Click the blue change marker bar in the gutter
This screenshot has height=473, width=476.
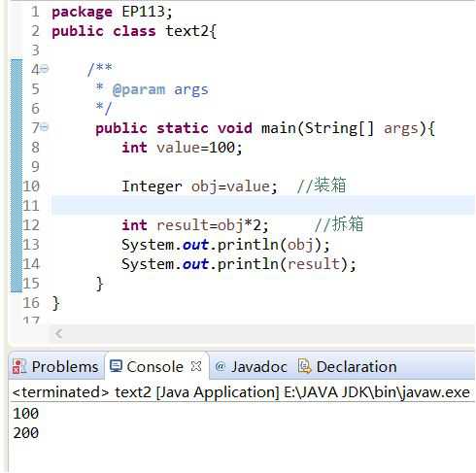pos(17,176)
